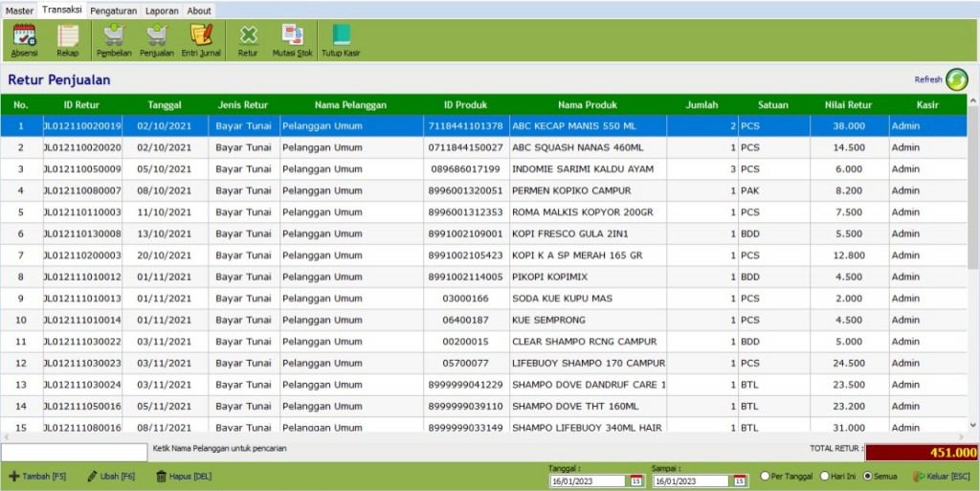Click the 451.000 total retur value
This screenshot has width=980, height=491.
click(922, 453)
